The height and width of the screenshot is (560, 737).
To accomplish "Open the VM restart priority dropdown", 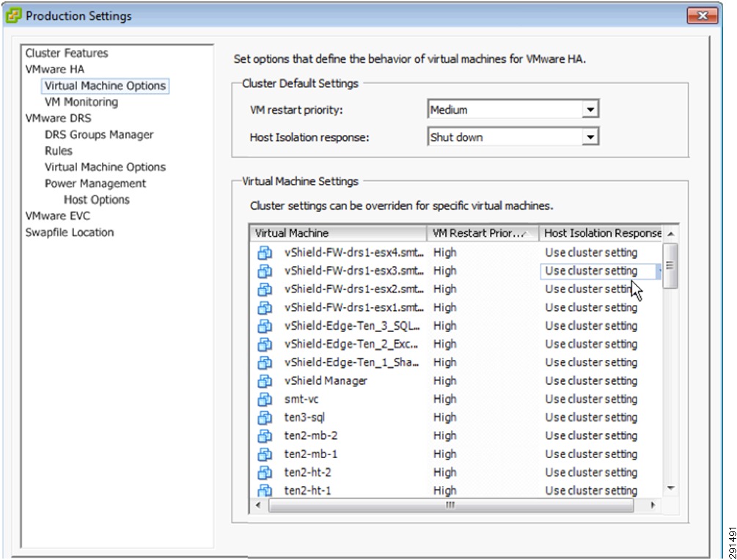I will pos(590,110).
